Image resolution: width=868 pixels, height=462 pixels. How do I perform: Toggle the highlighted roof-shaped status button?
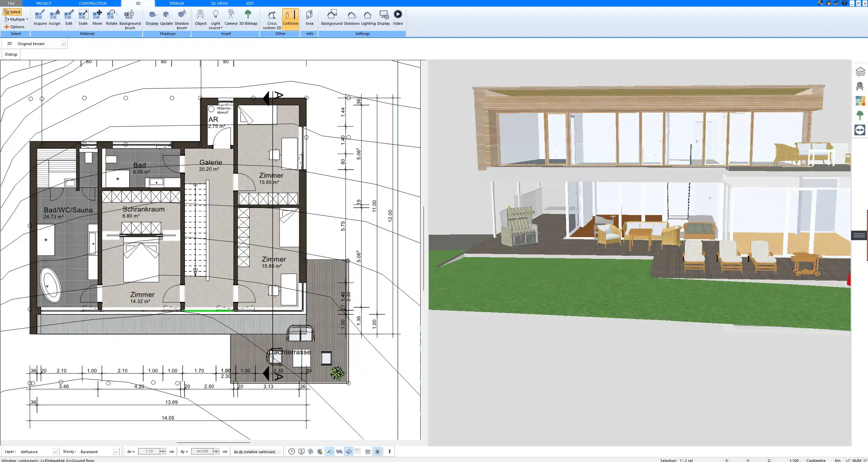coord(330,451)
